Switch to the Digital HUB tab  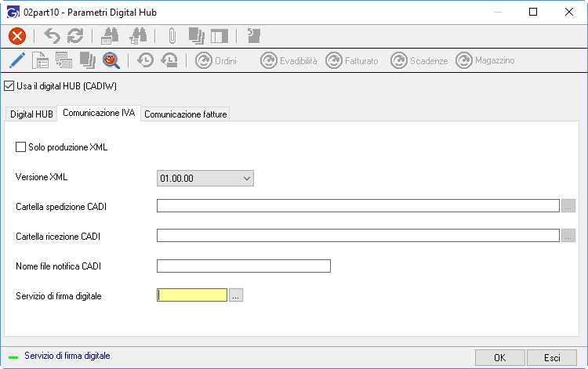pyautogui.click(x=31, y=114)
